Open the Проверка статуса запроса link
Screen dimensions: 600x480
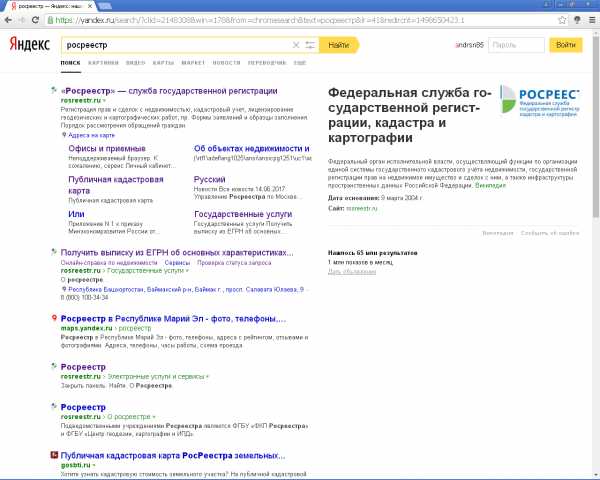(234, 263)
